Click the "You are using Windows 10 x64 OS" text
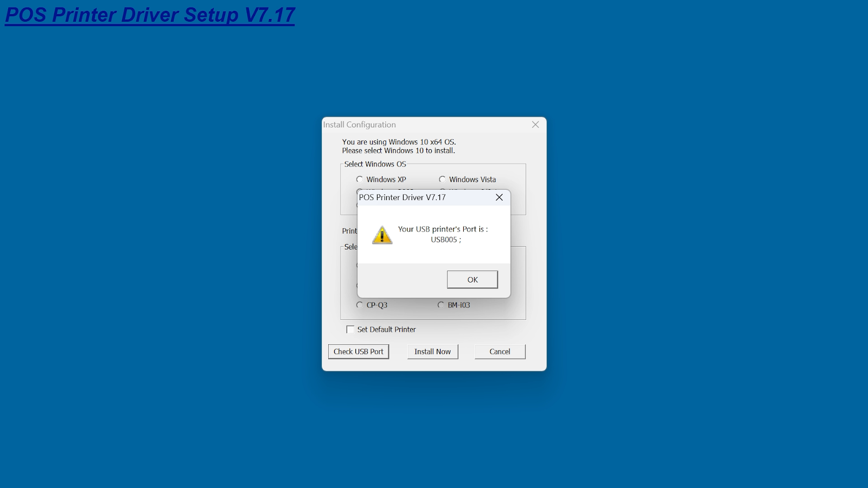 pyautogui.click(x=399, y=142)
